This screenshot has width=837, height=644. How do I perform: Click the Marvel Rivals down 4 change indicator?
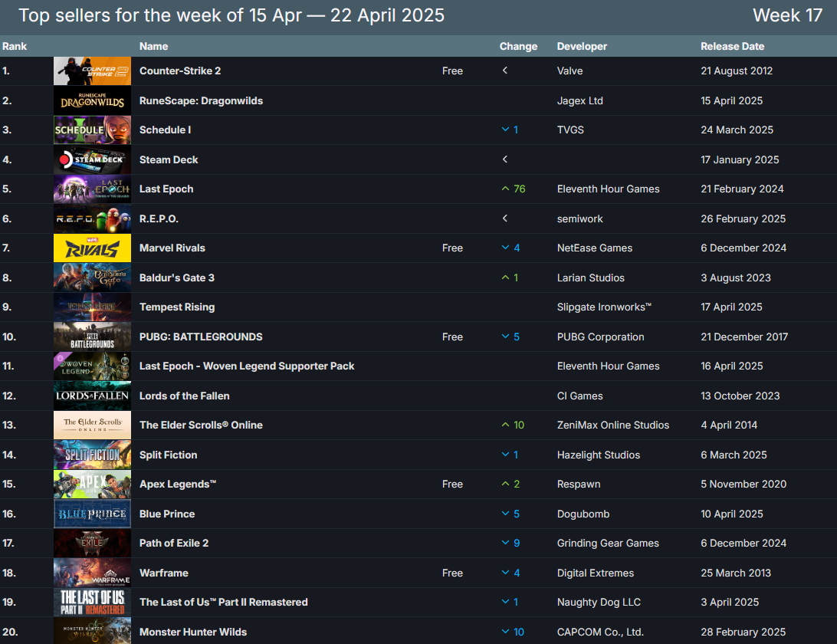pos(510,248)
